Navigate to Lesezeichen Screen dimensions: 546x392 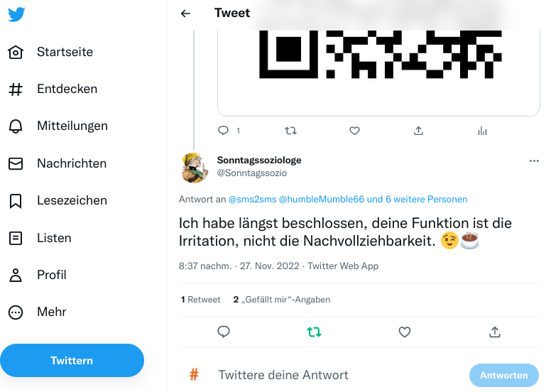point(16,201)
